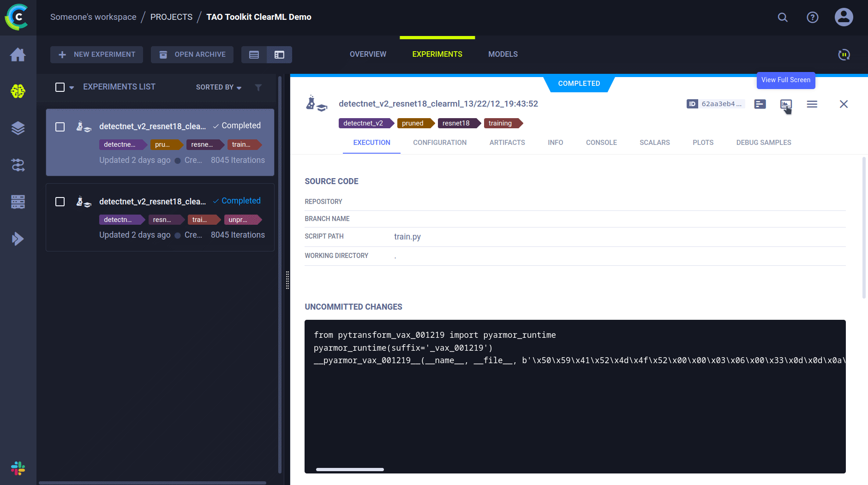
Task: Open the DEBUG SAMPLES tab
Action: [763, 143]
